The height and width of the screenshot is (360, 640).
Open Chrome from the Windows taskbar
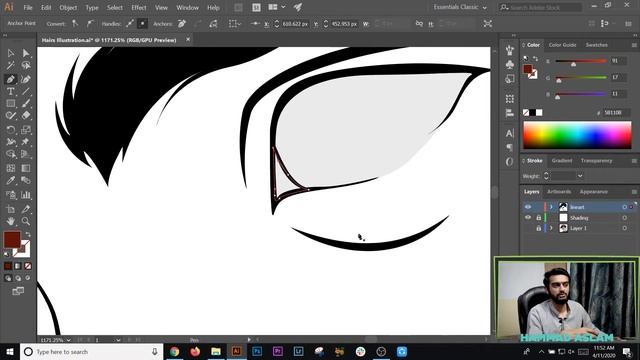pos(175,351)
